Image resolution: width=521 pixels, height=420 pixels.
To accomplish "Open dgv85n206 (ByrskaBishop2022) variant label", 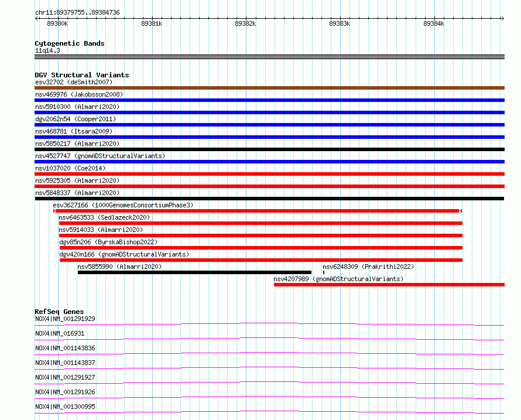I will (x=108, y=242).
